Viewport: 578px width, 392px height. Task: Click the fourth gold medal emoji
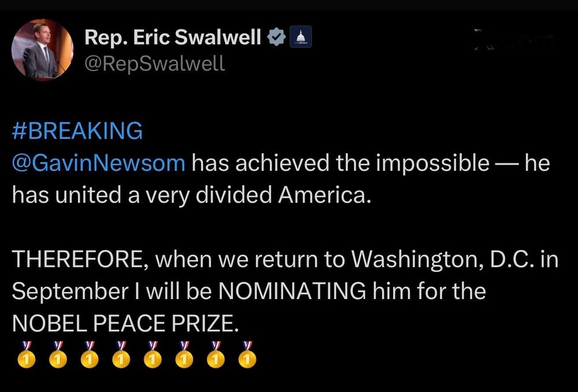[x=121, y=354]
